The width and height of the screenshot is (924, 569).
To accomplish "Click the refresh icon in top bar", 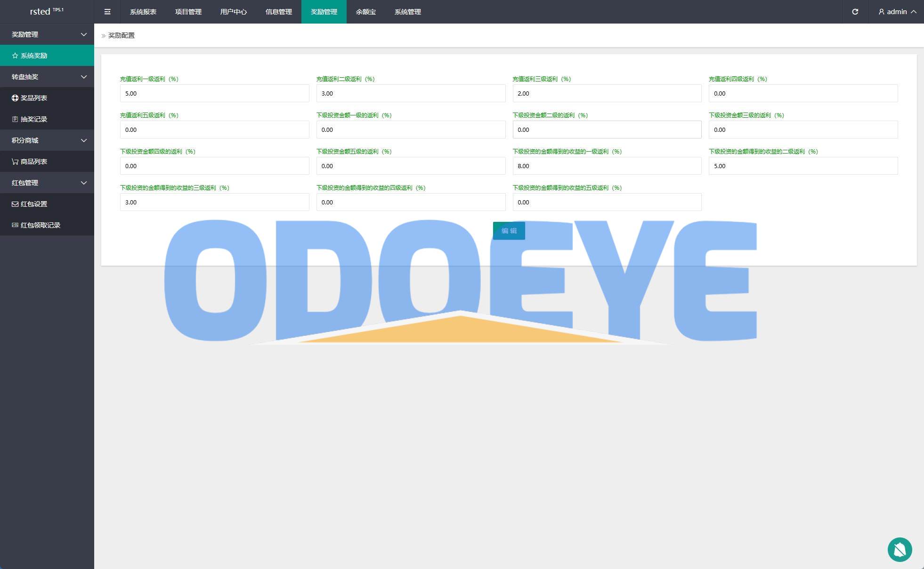I will 855,12.
